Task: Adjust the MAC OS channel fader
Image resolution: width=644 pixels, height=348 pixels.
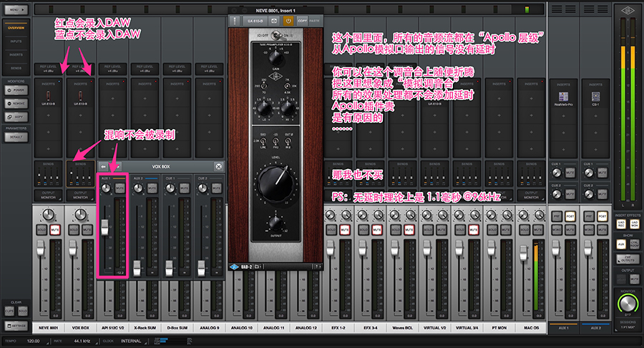Action: pos(523,252)
